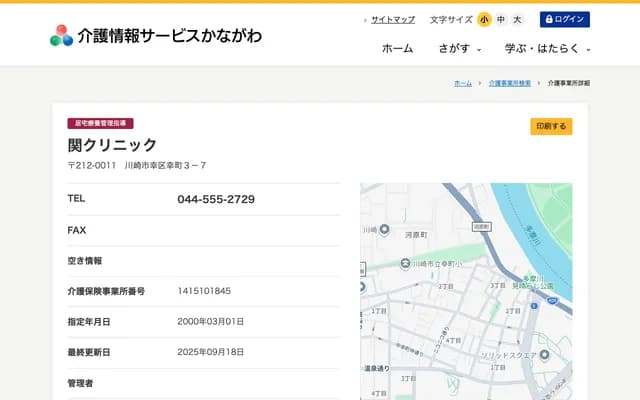
Task: Set font size to 小 (small)
Action: pyautogui.click(x=484, y=19)
